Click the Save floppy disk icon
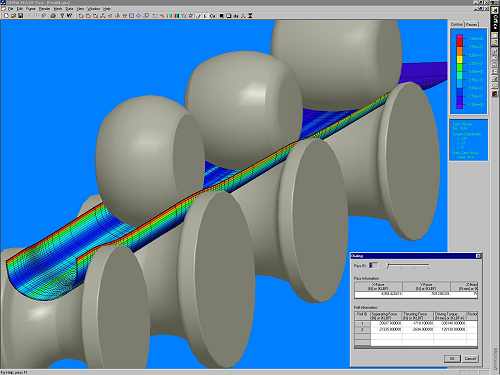 click(20, 15)
